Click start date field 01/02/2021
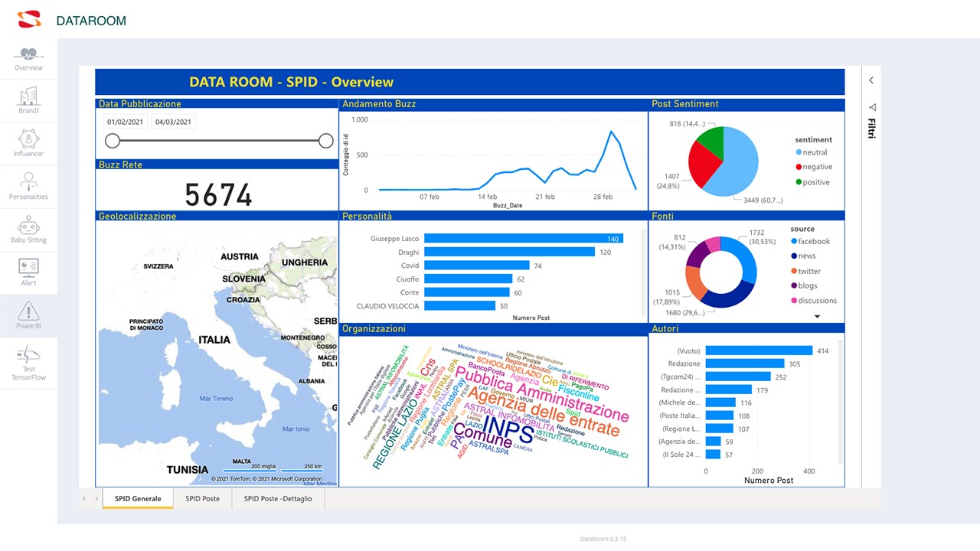The height and width of the screenshot is (551, 980). pyautogui.click(x=126, y=122)
